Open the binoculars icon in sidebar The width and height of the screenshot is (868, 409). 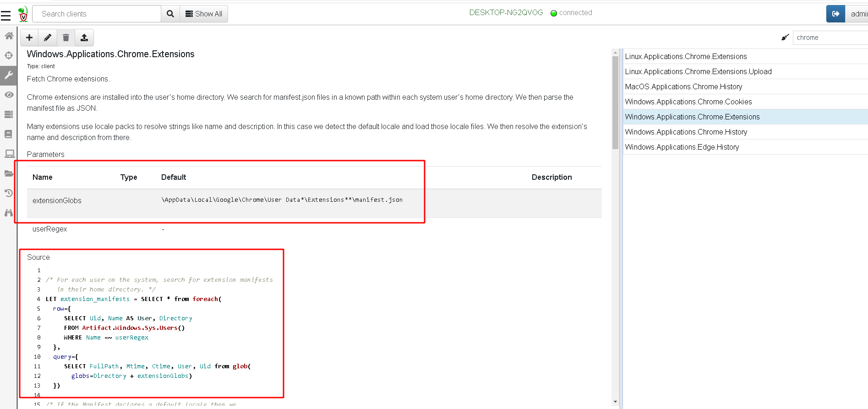pyautogui.click(x=9, y=213)
